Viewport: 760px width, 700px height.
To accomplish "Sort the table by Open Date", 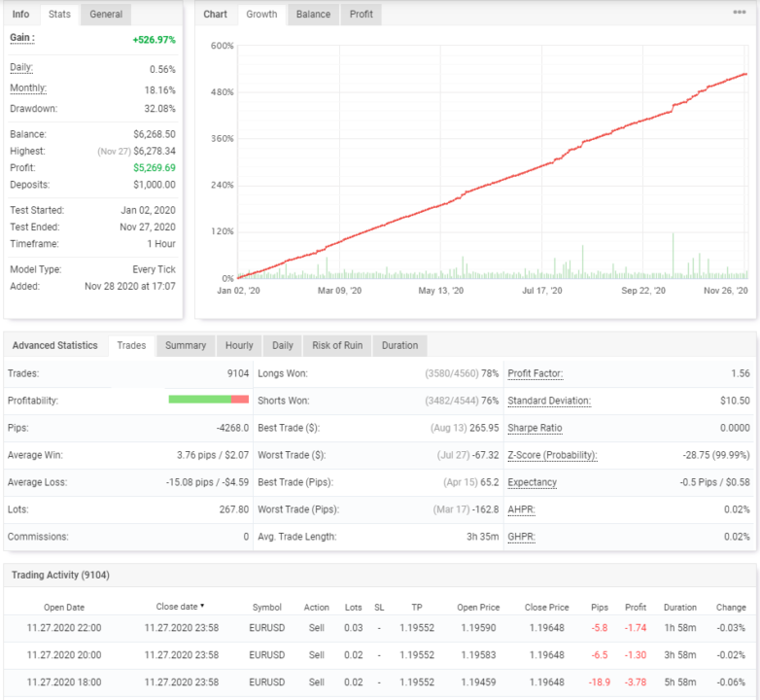I will point(64,608).
